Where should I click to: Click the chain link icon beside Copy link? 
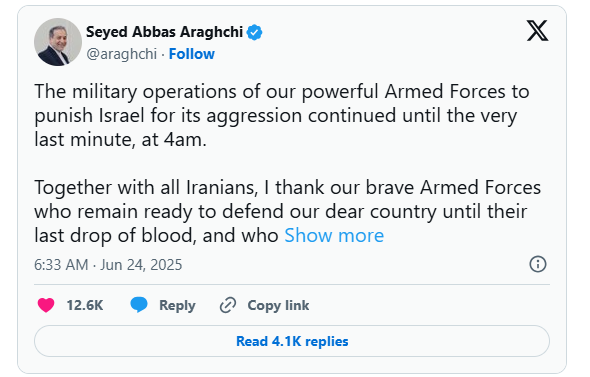[228, 305]
